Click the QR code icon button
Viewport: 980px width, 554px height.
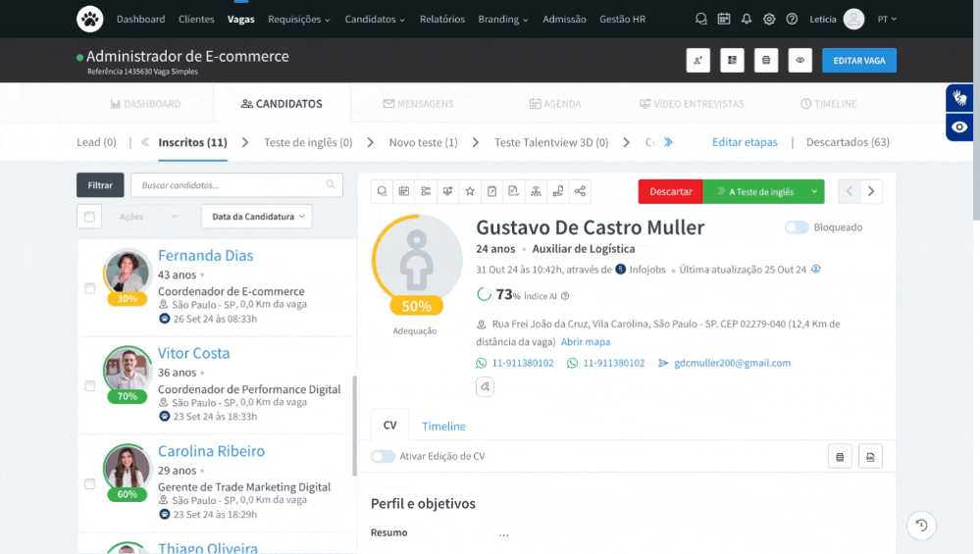[732, 61]
